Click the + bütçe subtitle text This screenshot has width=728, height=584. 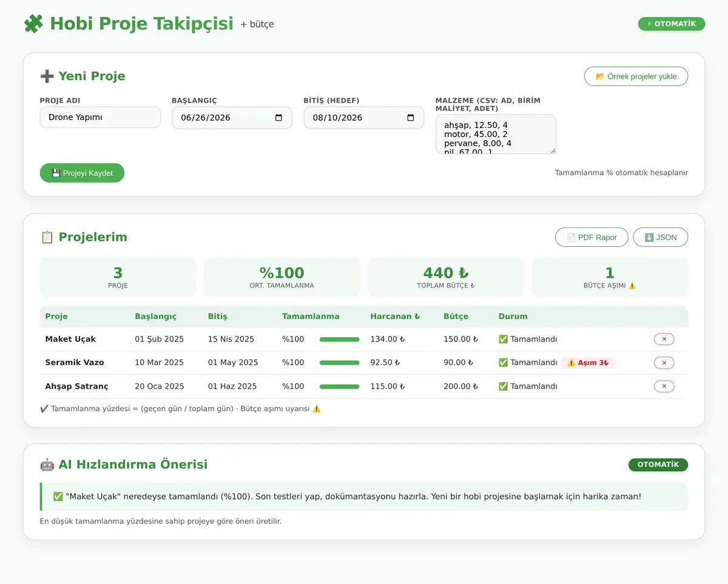pyautogui.click(x=257, y=25)
